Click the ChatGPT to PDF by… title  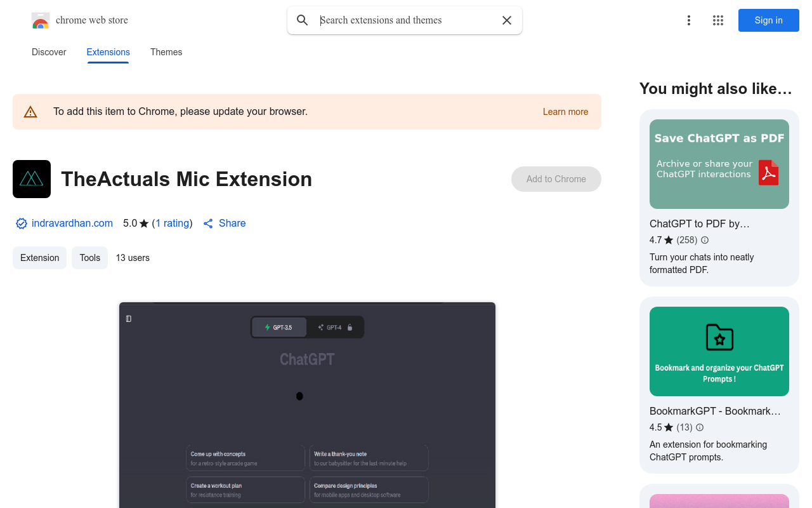point(700,224)
